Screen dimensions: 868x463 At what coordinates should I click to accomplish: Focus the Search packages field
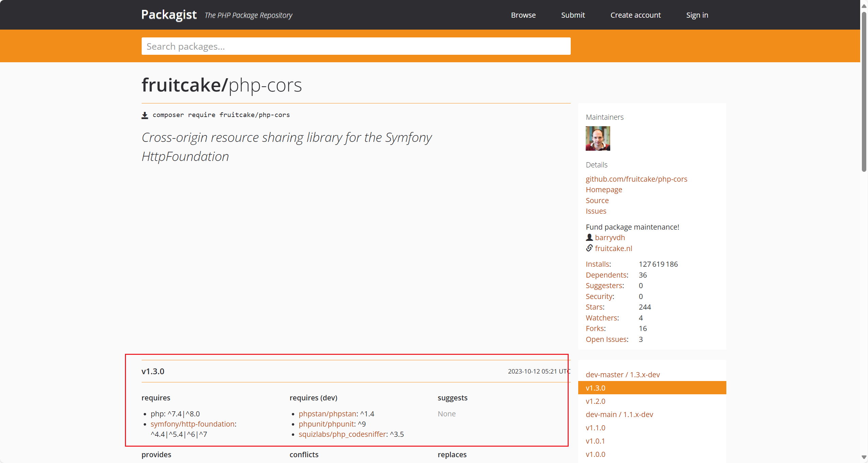tap(356, 46)
